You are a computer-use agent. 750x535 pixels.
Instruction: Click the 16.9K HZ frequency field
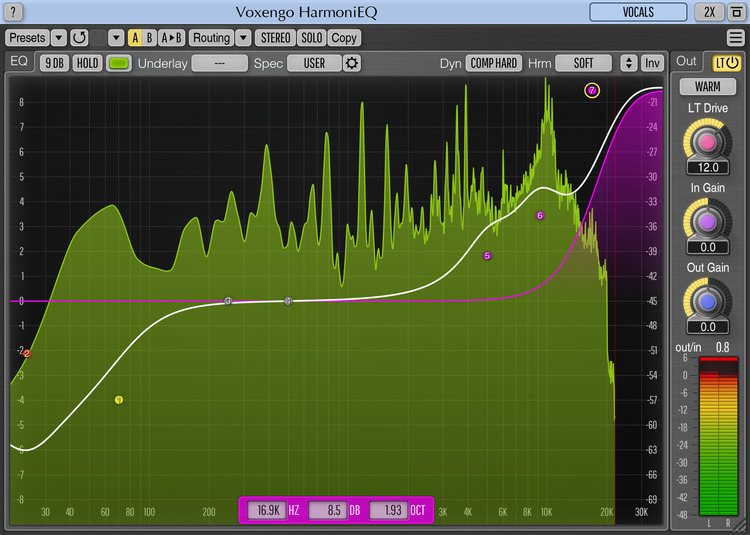[x=268, y=510]
